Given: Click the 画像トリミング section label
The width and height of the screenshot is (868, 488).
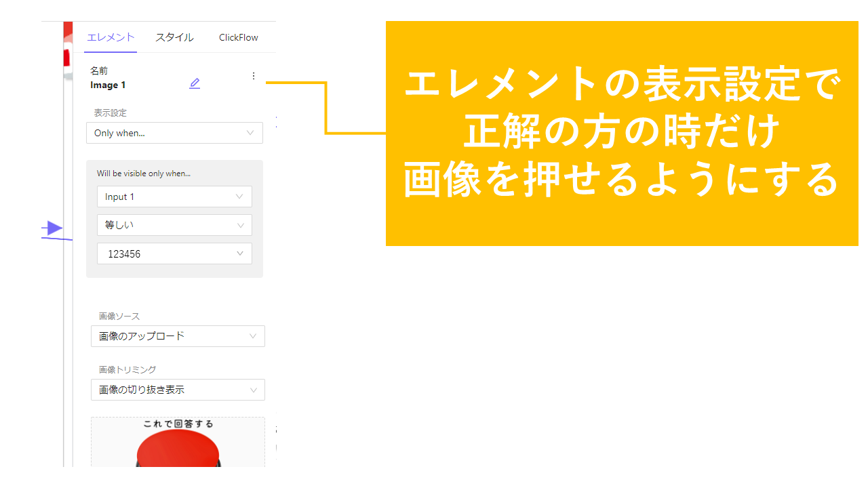Looking at the screenshot, I should pos(127,370).
